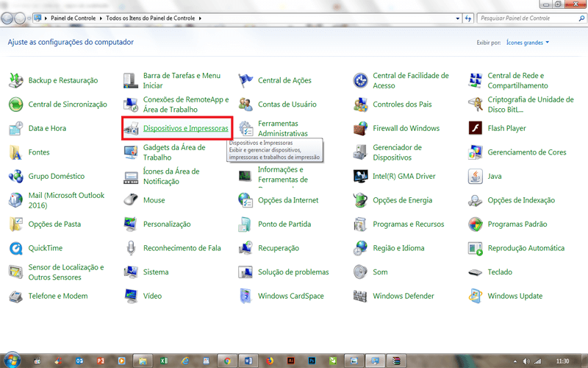Click the Som speaker icon
This screenshot has height=368, width=588.
coord(360,272)
